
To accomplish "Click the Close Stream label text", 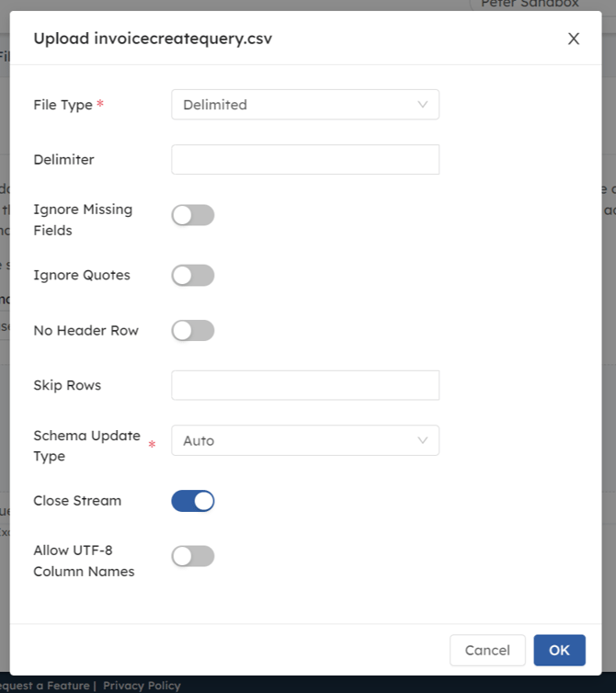I will pos(77,501).
